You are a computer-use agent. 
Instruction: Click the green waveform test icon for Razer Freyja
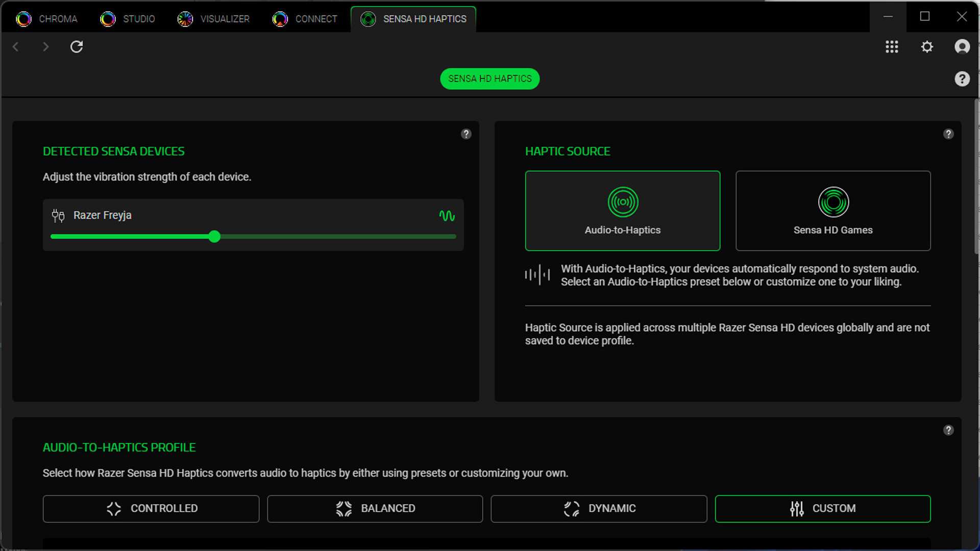(x=447, y=216)
